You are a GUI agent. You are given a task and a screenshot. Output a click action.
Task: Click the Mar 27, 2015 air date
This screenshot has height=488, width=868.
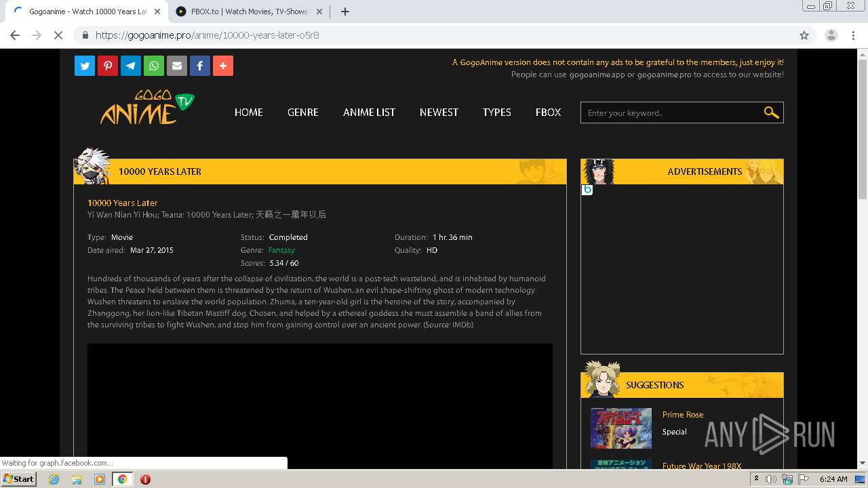(152, 250)
